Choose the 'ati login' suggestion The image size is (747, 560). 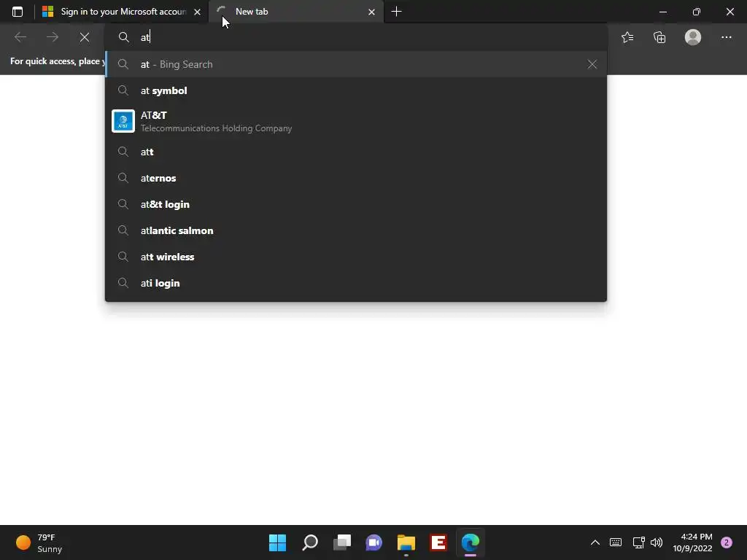point(355,283)
